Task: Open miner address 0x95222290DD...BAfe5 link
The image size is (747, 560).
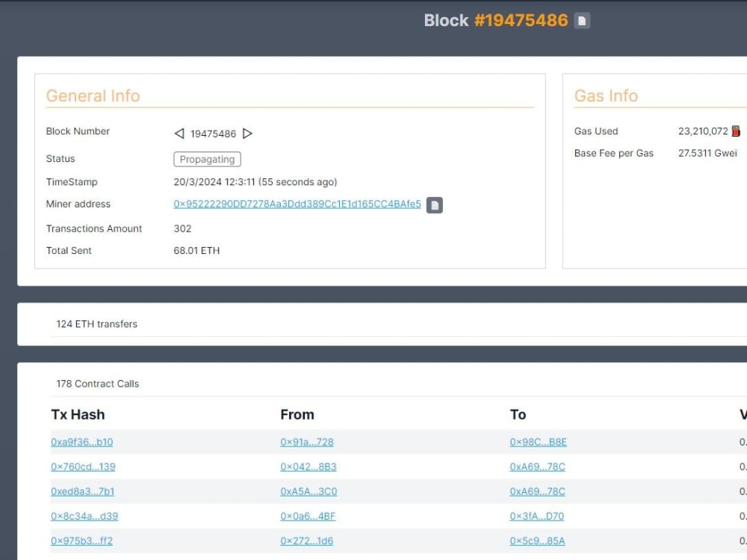Action: click(297, 204)
